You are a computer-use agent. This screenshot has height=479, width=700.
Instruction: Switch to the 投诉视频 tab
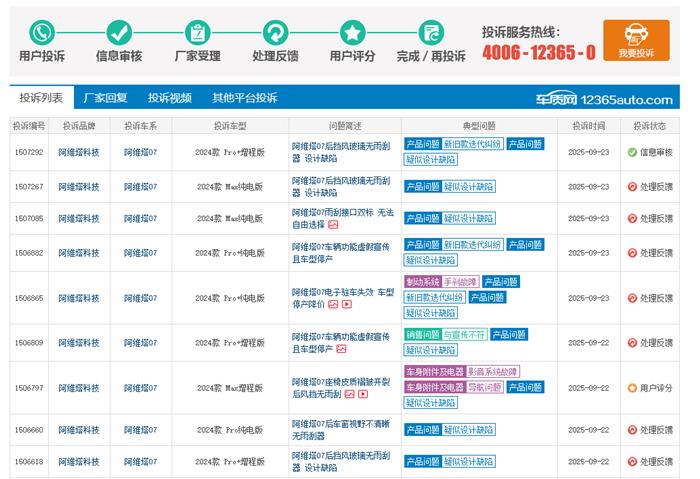(170, 98)
